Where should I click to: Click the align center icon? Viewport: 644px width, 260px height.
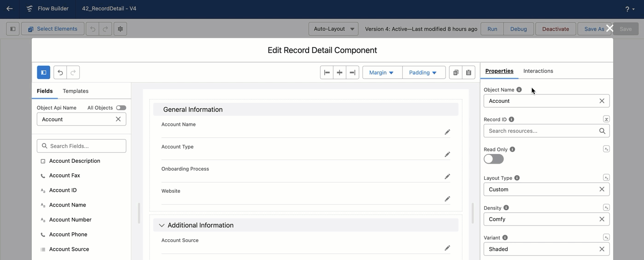pyautogui.click(x=340, y=72)
